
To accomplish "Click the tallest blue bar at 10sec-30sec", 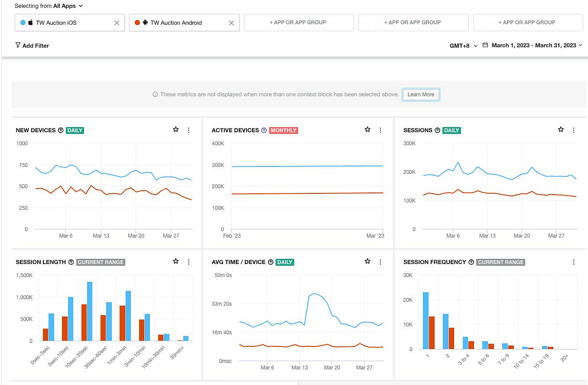I will pos(90,311).
